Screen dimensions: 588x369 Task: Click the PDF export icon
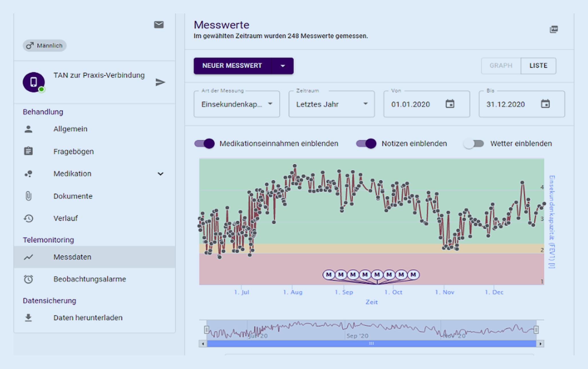(554, 29)
